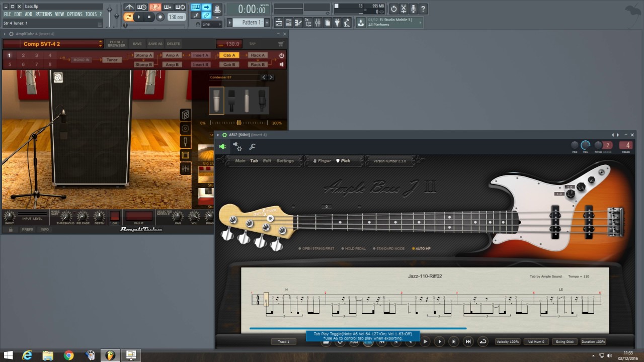
Task: Click PRESET BROWSER in AmpliTube
Action: (x=116, y=44)
